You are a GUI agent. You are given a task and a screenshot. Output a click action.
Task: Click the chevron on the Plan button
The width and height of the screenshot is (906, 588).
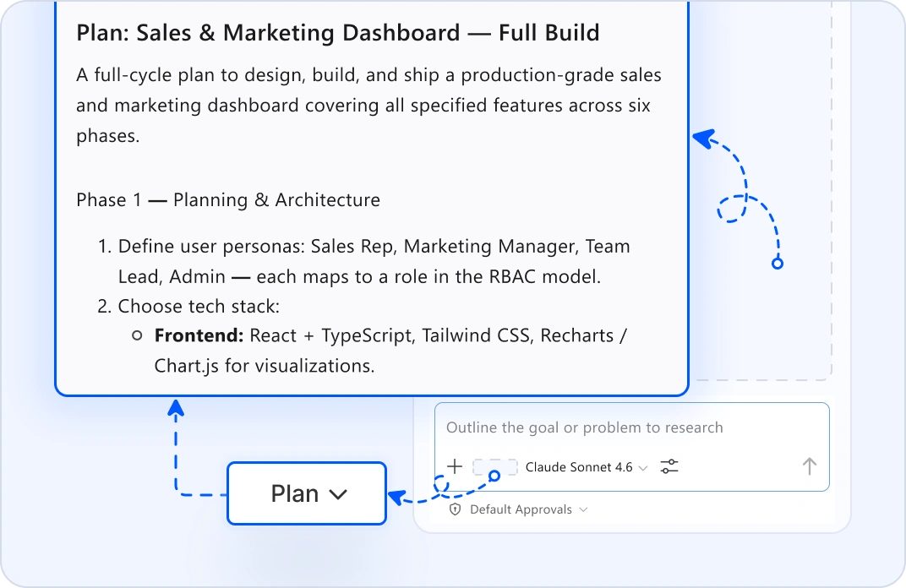(x=338, y=494)
